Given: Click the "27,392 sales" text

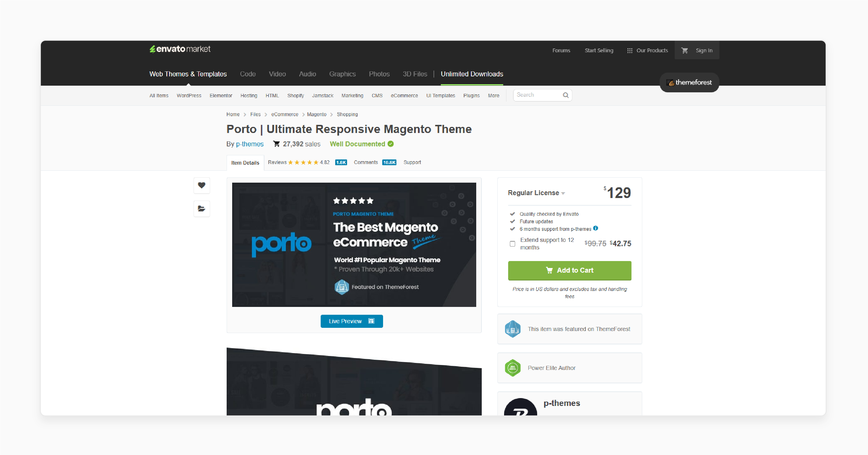Looking at the screenshot, I should point(301,144).
